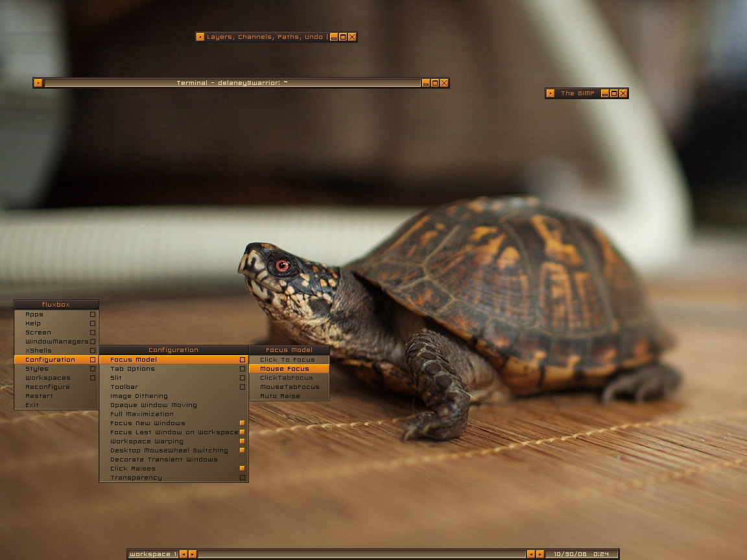
Task: Disable Click Raises option
Action: click(x=174, y=468)
